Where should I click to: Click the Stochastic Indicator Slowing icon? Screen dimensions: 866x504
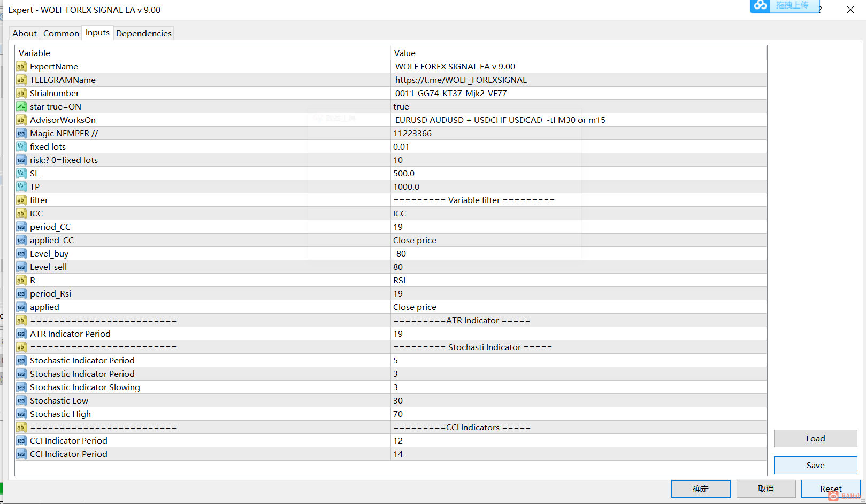tap(21, 387)
